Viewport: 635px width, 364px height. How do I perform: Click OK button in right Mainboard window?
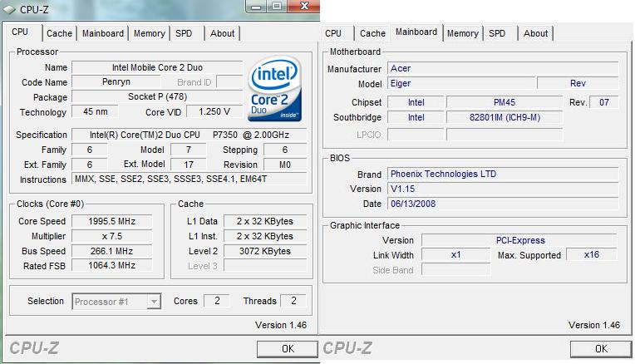click(601, 349)
